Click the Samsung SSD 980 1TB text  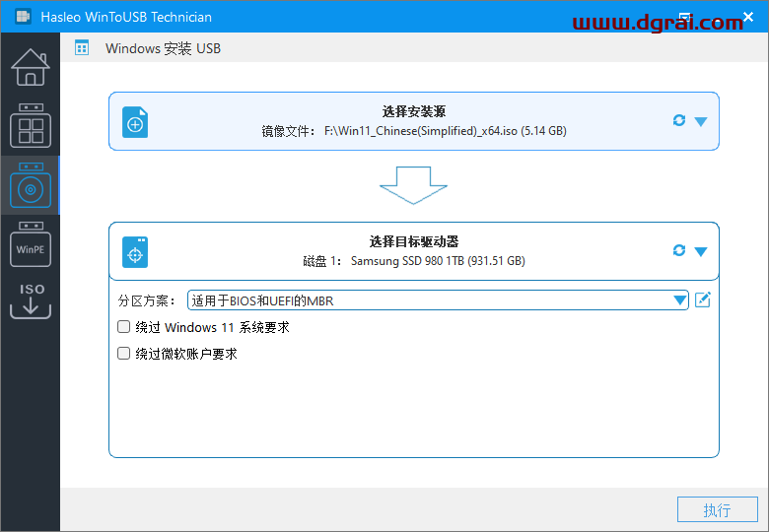tap(438, 261)
